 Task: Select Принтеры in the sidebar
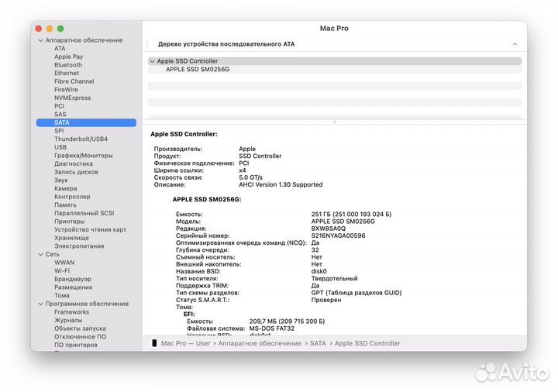point(70,222)
